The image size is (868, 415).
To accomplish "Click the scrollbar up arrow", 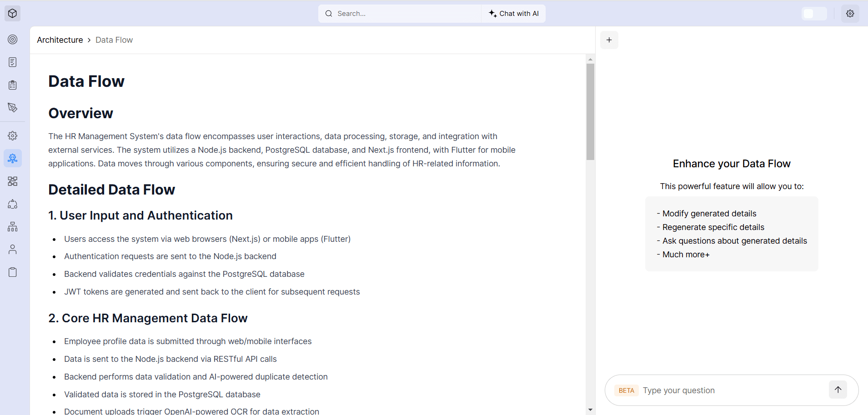I will point(590,59).
